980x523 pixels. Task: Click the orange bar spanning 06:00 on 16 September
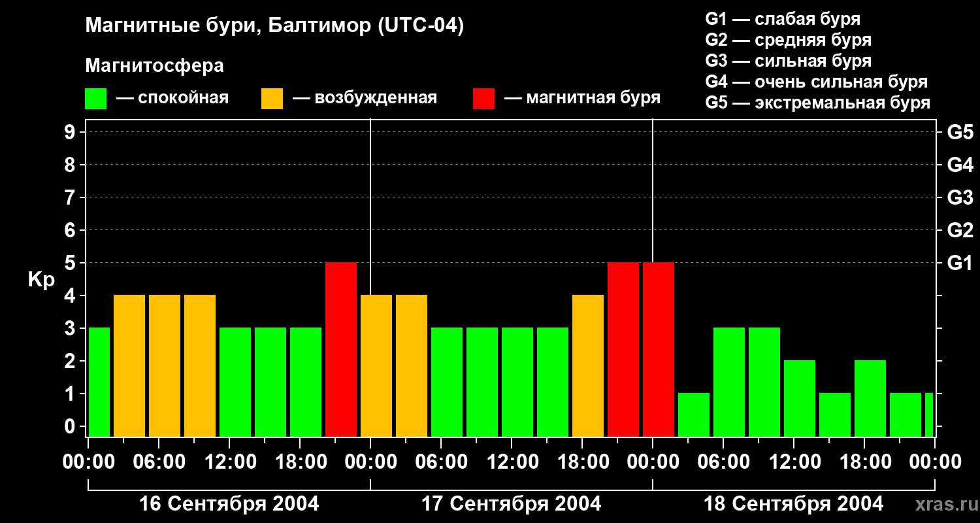tap(165, 365)
